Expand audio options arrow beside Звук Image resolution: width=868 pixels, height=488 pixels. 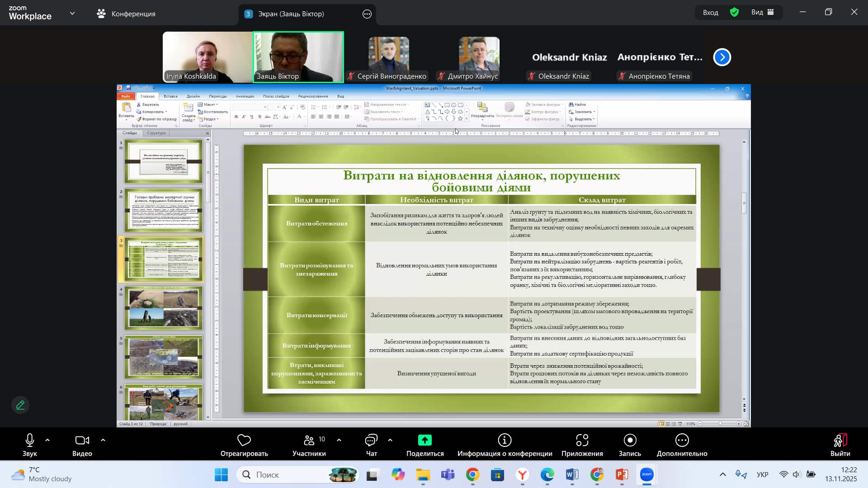coord(47,440)
